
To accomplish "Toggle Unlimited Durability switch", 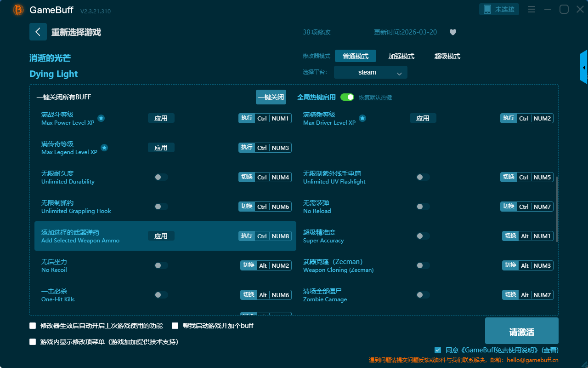I will [x=161, y=177].
